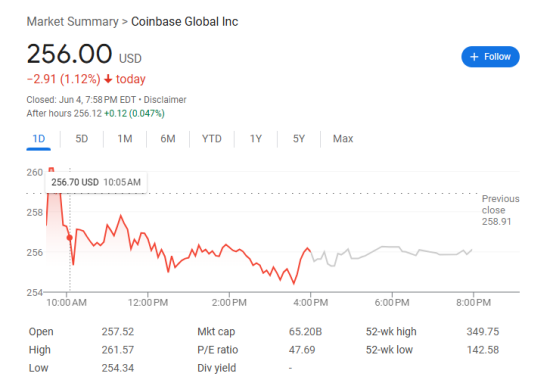Image resolution: width=554 pixels, height=390 pixels.
Task: Click the red dot at 10:05 AM point
Action: click(x=70, y=238)
